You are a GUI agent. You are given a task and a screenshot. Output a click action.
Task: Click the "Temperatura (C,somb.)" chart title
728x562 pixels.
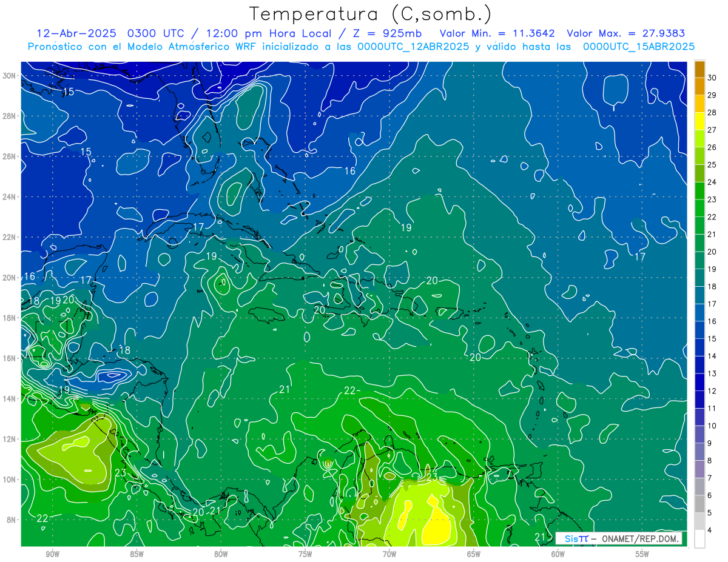pyautogui.click(x=371, y=14)
